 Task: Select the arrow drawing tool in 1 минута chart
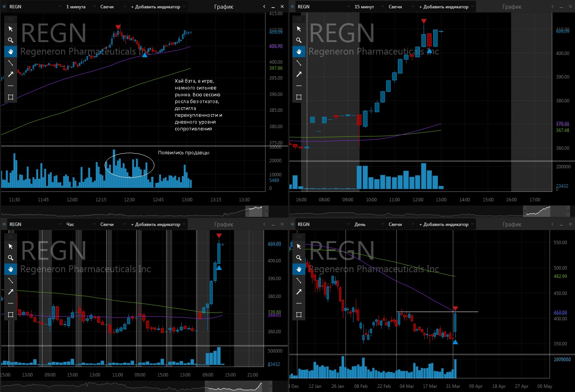point(11,74)
